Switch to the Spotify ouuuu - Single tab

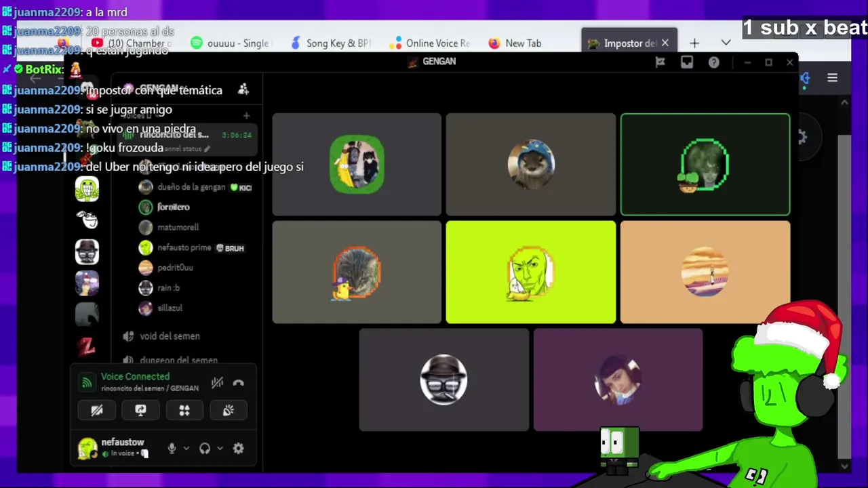[x=229, y=43]
